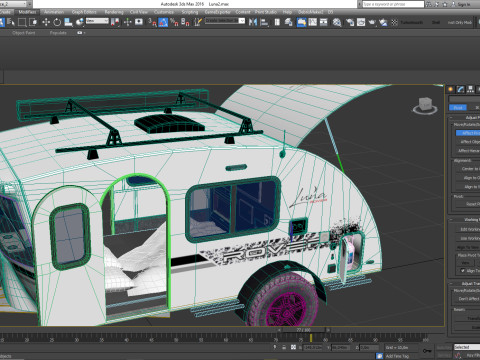Activate the Select and Rotate tool
The image size is (480, 360).
point(57,22)
